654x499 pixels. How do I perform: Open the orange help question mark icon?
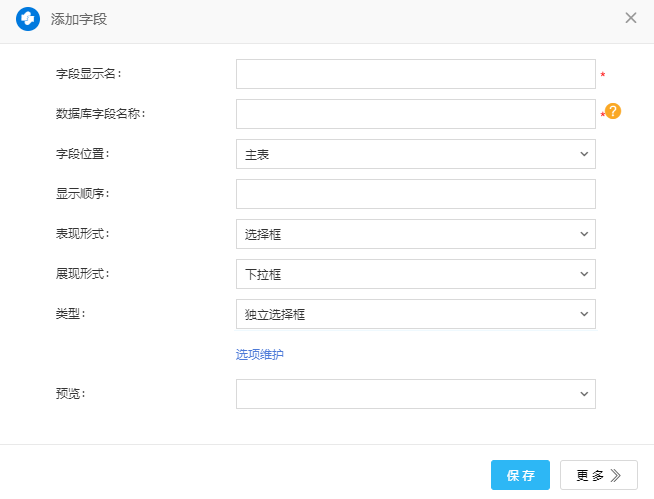tap(613, 112)
